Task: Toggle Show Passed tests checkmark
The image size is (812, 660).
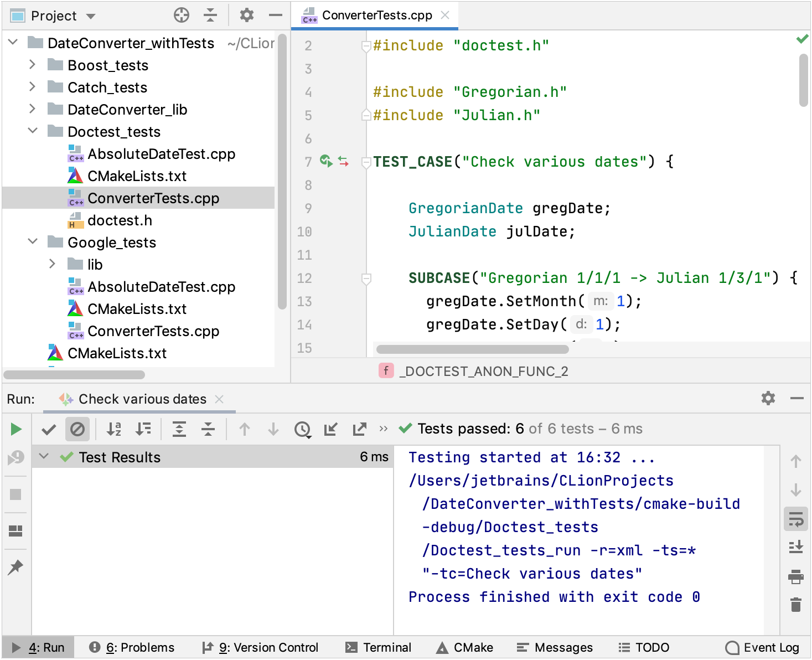Action: click(x=49, y=429)
